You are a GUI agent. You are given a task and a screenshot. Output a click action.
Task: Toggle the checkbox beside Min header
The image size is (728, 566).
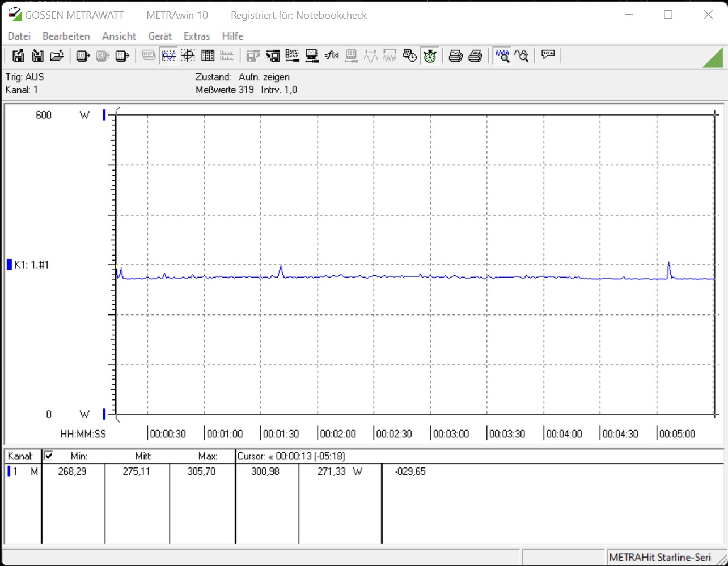[x=49, y=456]
